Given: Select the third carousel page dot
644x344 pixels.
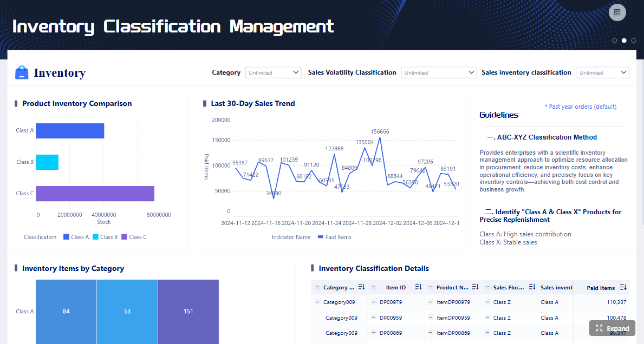Looking at the screenshot, I should tap(633, 41).
